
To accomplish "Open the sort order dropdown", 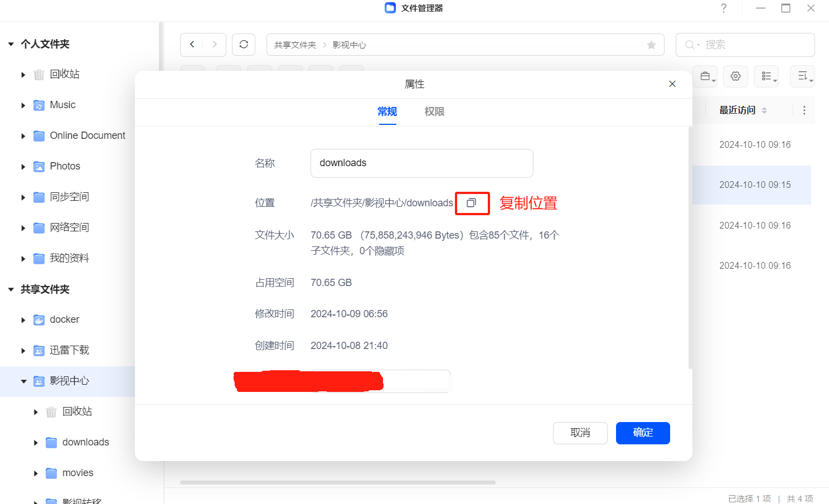I will point(803,76).
